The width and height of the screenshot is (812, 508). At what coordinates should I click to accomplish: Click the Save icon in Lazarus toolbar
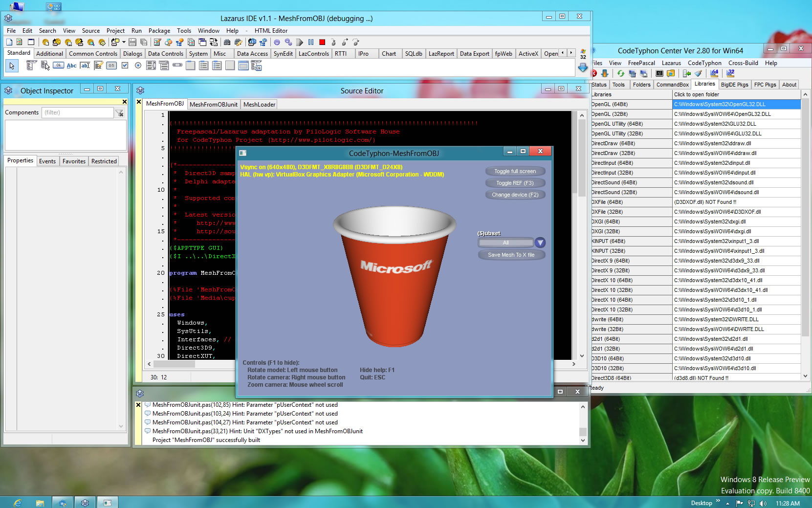(132, 42)
